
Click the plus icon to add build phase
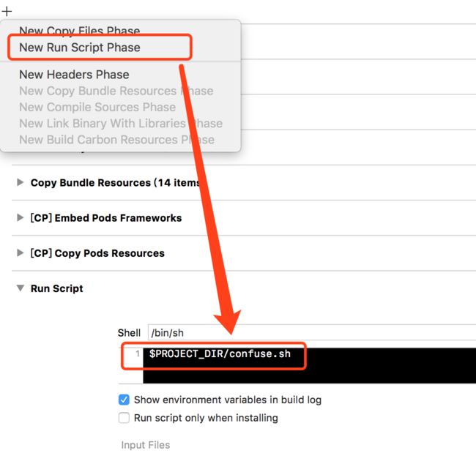tap(7, 12)
